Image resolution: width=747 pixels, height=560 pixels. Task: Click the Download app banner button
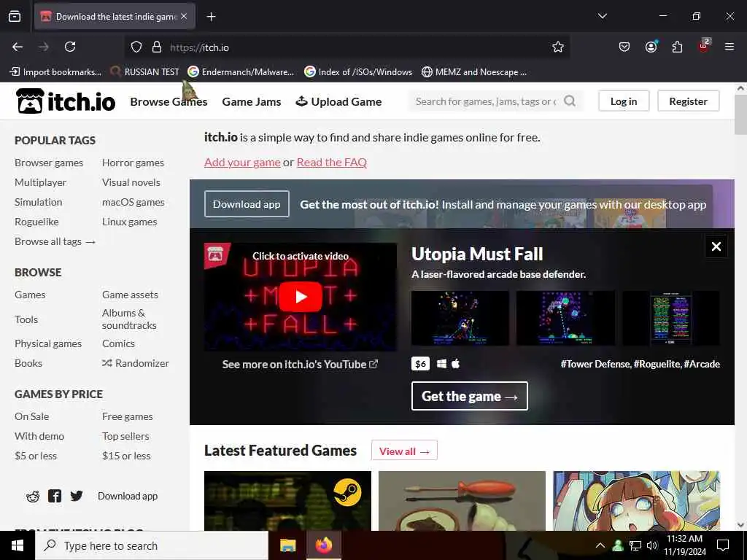[x=247, y=204]
